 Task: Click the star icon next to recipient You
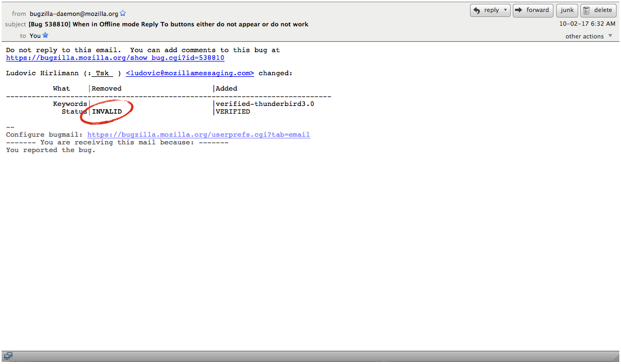click(46, 35)
